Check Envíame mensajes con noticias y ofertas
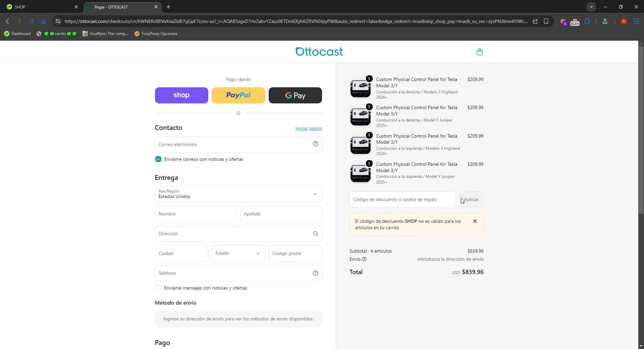Image resolution: width=644 pixels, height=349 pixels. [158, 288]
